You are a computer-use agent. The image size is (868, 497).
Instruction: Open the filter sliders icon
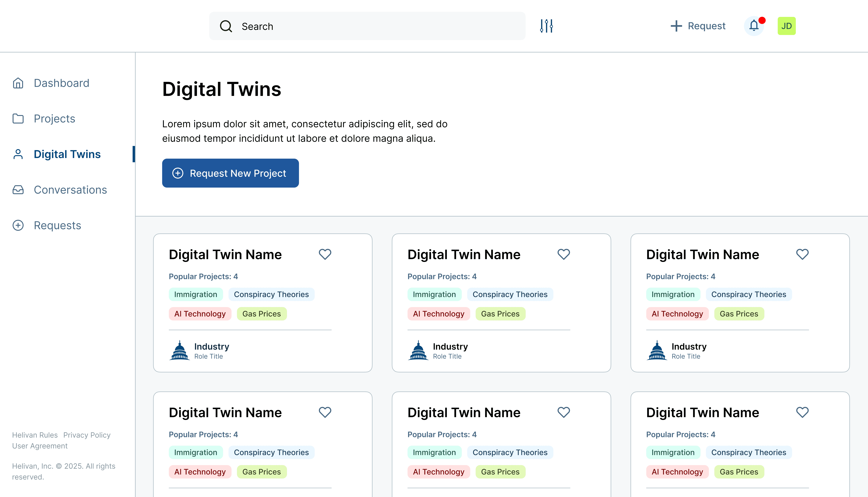click(546, 26)
